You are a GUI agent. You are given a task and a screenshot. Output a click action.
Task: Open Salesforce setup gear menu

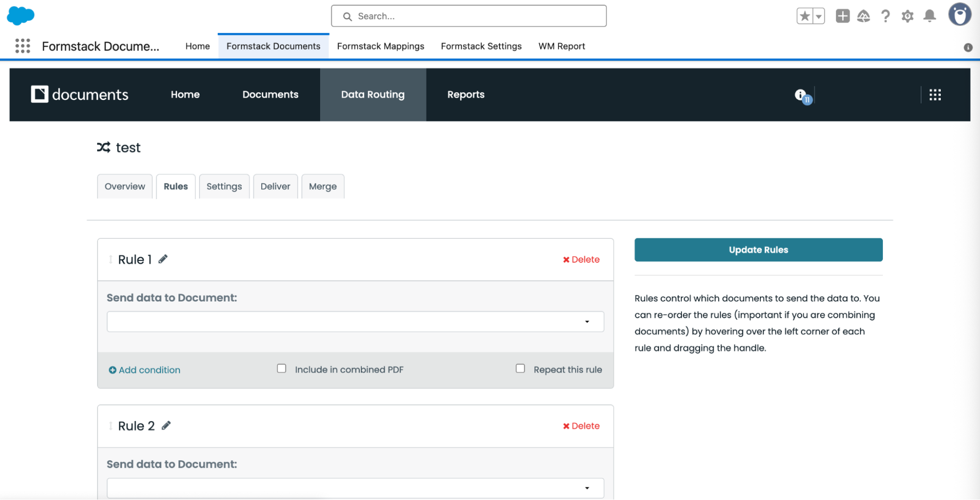(907, 16)
